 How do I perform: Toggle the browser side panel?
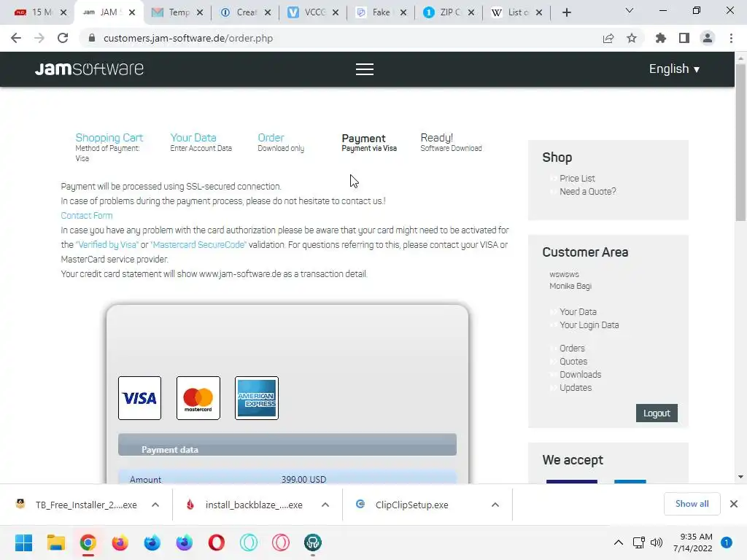click(x=684, y=38)
